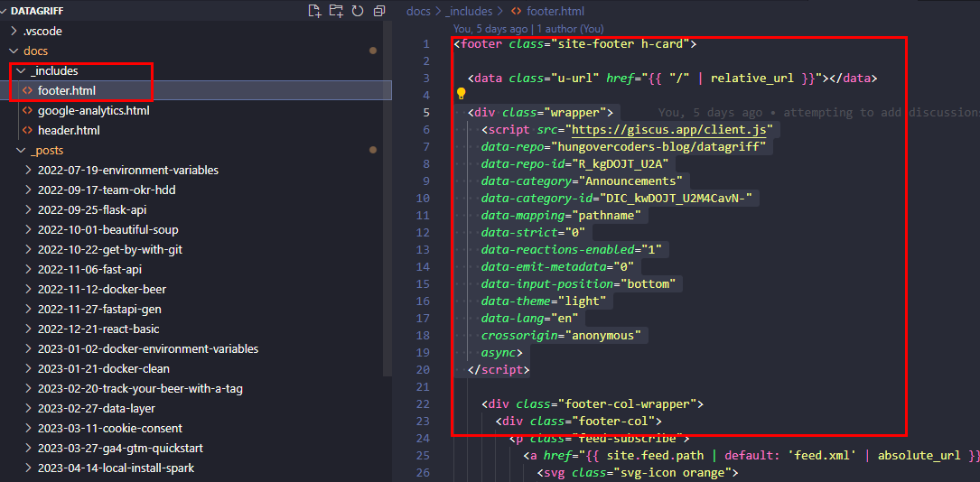Viewport: 980px width, 482px height.
Task: Click the footer.html breadcrumb segment
Action: (555, 11)
